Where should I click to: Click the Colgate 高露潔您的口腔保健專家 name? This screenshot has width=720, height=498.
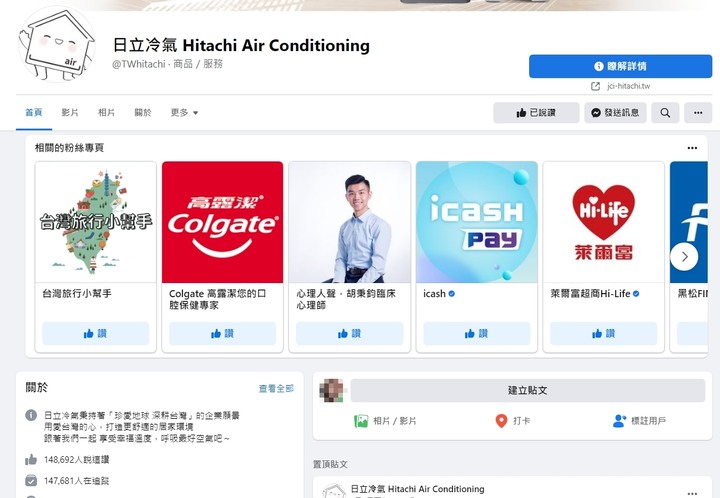217,299
